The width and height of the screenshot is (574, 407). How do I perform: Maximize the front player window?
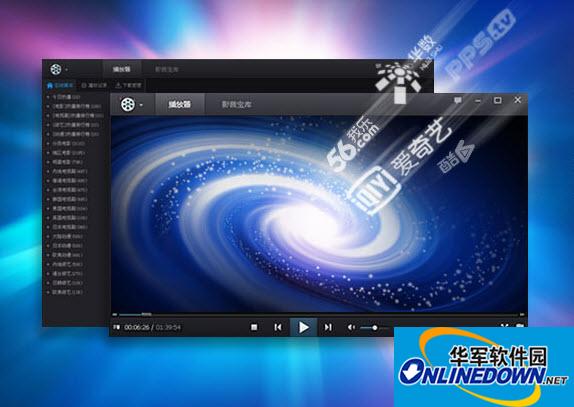pos(497,100)
